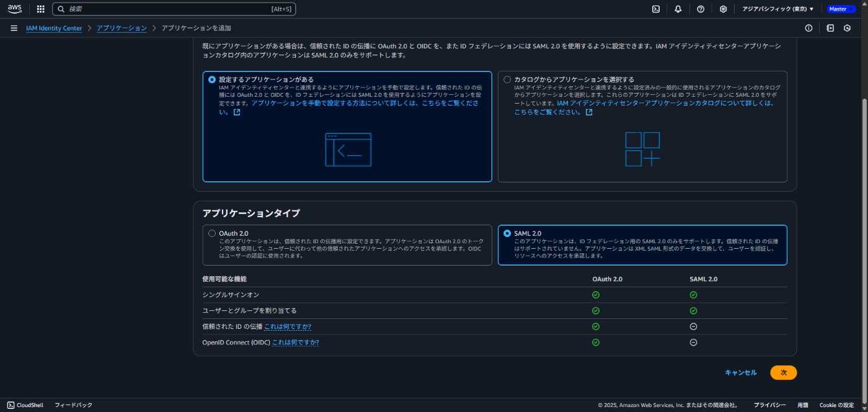Click the terminal window illustration in left card
This screenshot has width=868, height=412.
pos(348,150)
